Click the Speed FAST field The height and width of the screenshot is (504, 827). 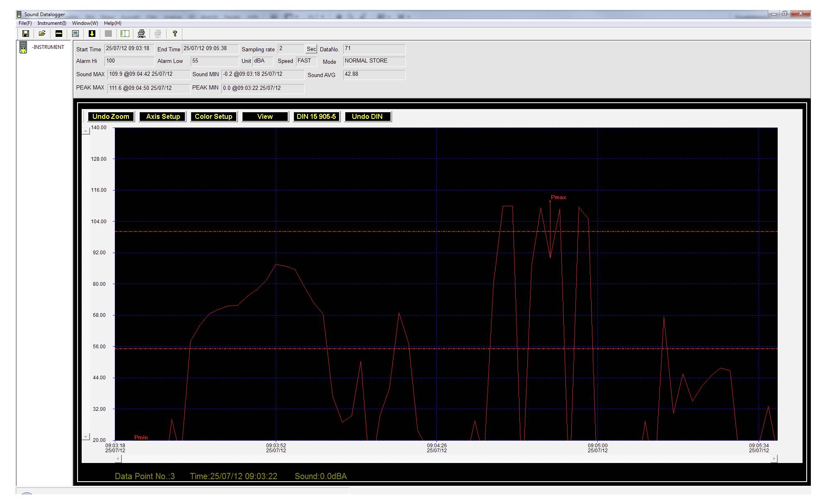pyautogui.click(x=306, y=61)
